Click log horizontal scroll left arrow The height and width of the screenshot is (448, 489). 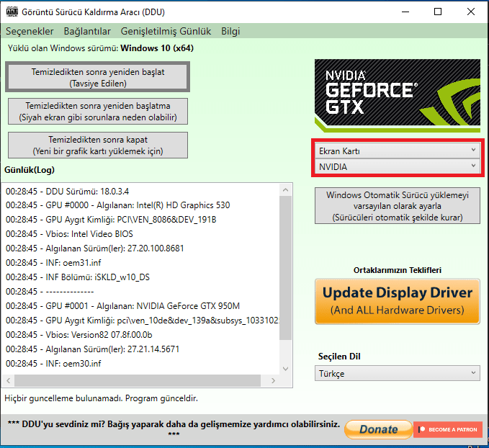pos(9,380)
